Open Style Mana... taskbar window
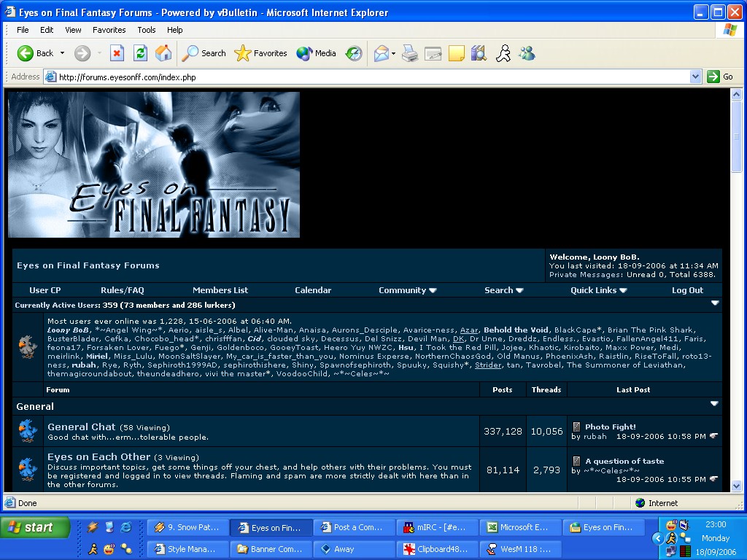The width and height of the screenshot is (747, 560). pos(189,549)
